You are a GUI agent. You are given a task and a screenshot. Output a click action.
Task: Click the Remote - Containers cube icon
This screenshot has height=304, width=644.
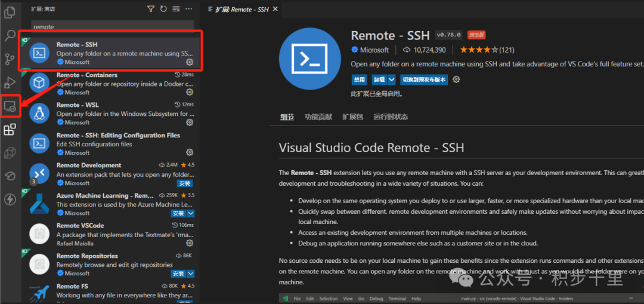click(39, 84)
